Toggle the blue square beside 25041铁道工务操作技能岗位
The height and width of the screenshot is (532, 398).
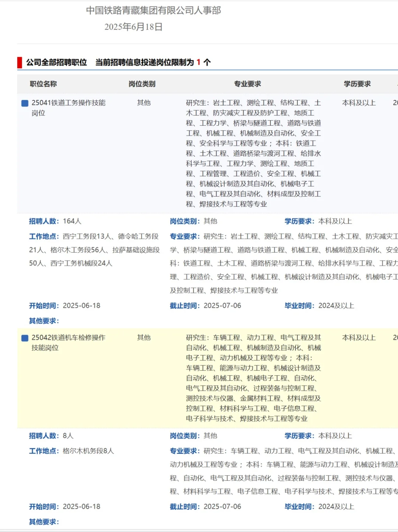click(x=25, y=103)
